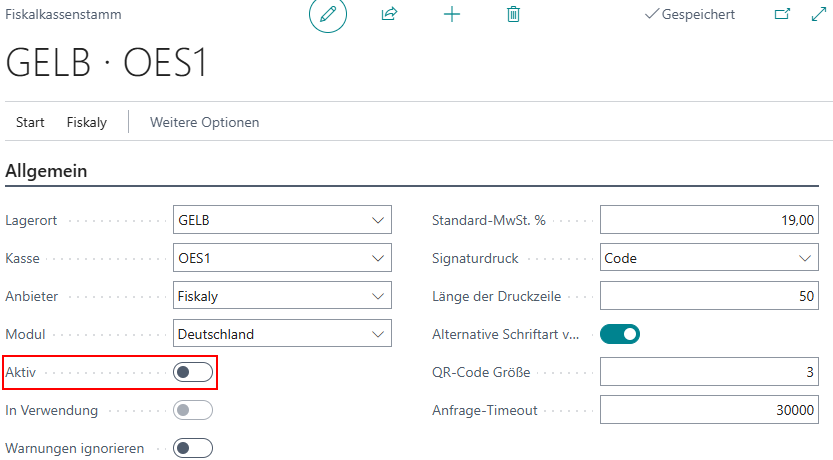Click the trash delete icon
Image resolution: width=833 pixels, height=460 pixels.
(513, 15)
